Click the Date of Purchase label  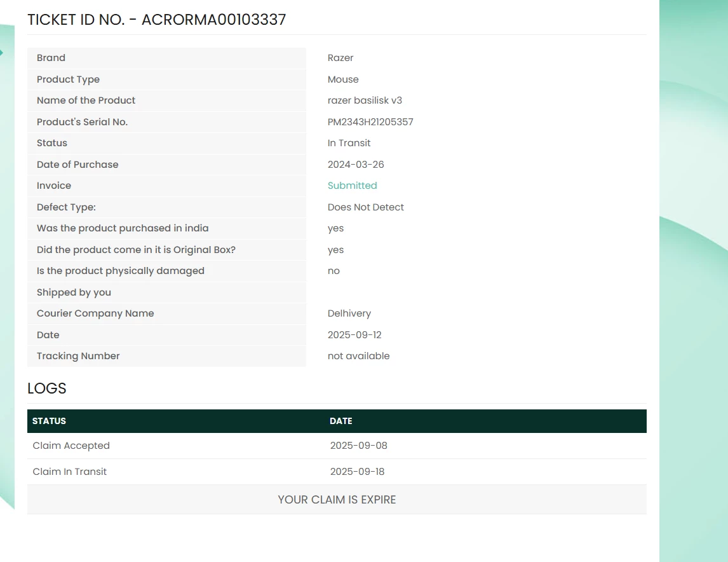78,165
